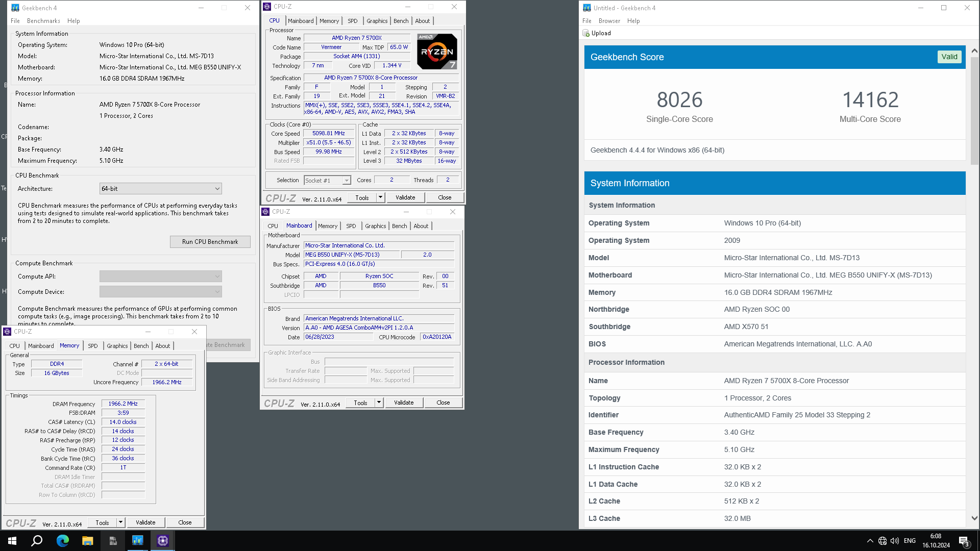Click the Geekbench results vertical scrollbar

[x=974, y=110]
